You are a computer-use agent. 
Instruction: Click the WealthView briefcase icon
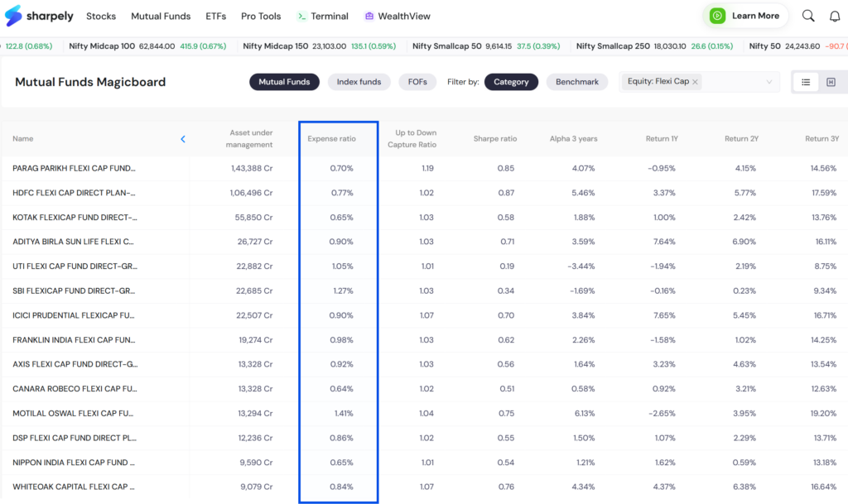click(369, 17)
